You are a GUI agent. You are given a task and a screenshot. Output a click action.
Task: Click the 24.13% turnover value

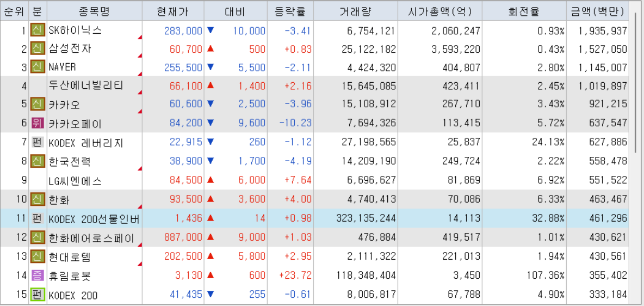point(548,143)
